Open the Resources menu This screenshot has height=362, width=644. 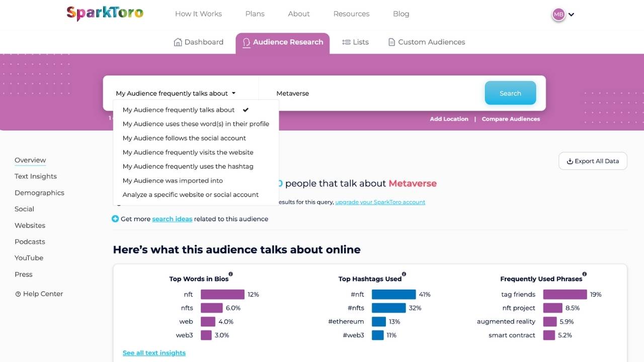(351, 14)
